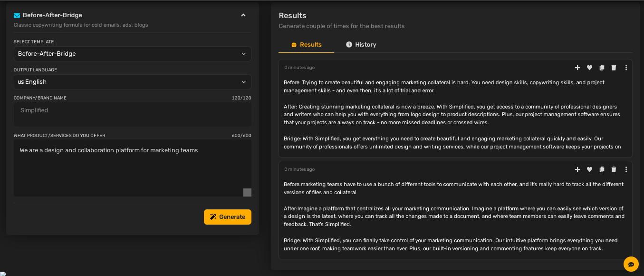This screenshot has height=276, width=644.
Task: Click the 'Results' panel heading
Action: click(292, 16)
